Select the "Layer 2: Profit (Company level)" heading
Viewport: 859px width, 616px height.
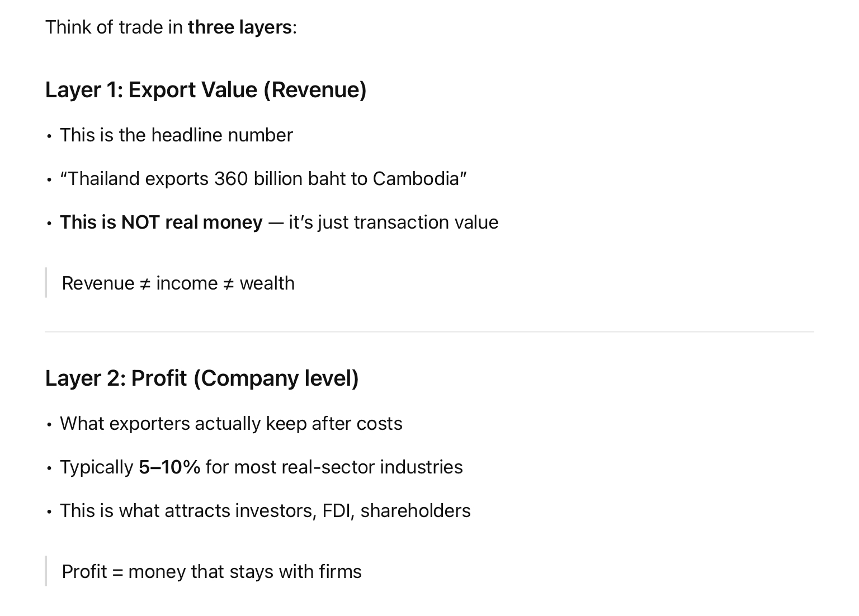pyautogui.click(x=202, y=378)
